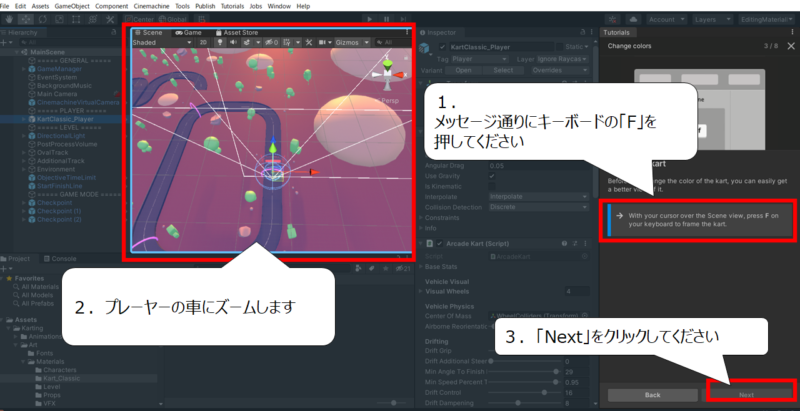Toggle the Static checkbox in Inspector
Image resolution: width=800 pixels, height=411 pixels.
click(560, 47)
